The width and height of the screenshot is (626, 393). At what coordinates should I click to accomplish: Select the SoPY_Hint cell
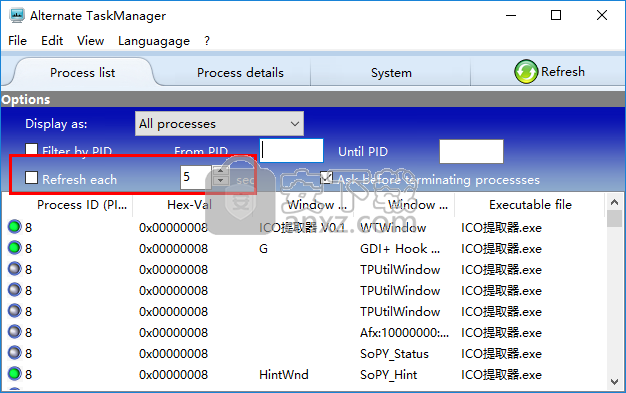pos(389,375)
